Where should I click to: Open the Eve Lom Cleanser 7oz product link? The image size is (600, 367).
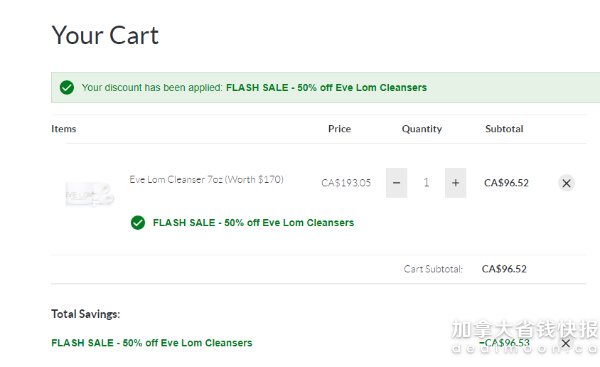coord(206,179)
